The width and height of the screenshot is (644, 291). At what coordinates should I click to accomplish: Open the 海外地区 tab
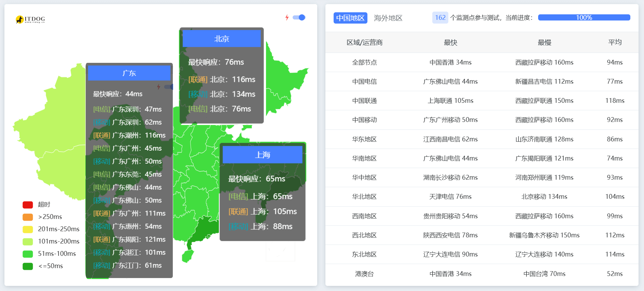tap(388, 18)
